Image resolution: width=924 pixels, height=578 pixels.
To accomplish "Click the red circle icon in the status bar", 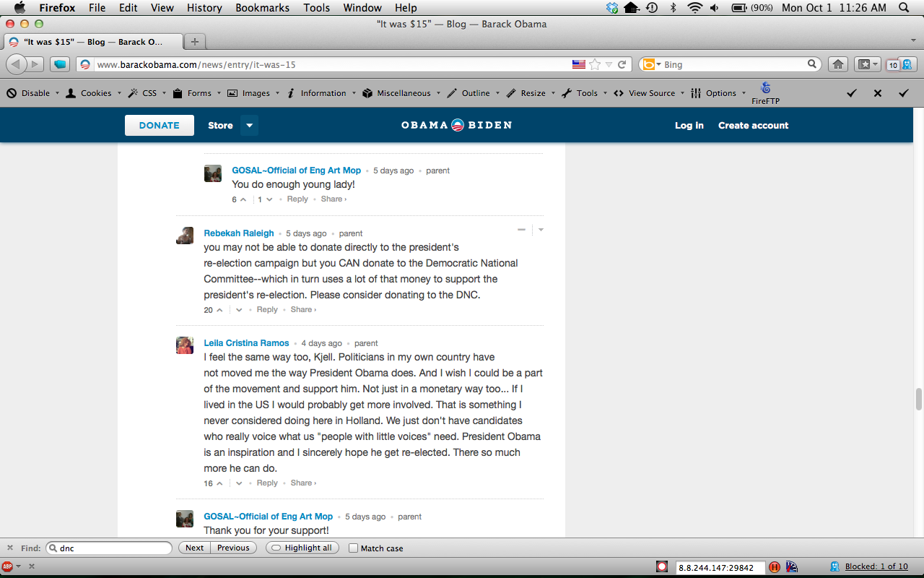I will (662, 567).
